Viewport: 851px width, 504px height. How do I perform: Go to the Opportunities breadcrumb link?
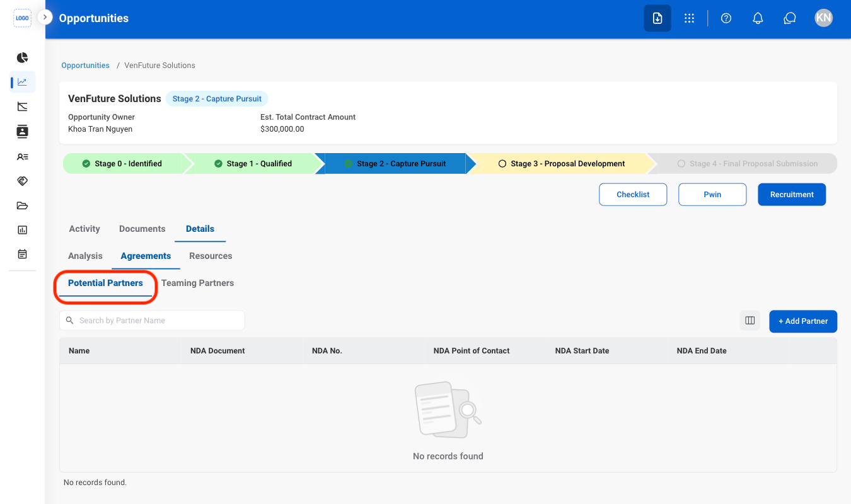[86, 66]
